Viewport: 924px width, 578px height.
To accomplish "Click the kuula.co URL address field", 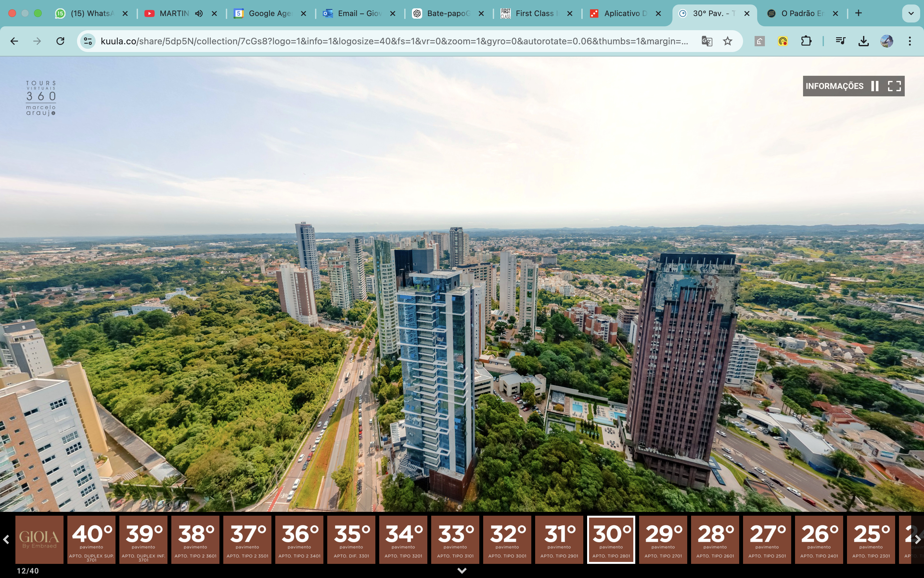I will click(394, 41).
